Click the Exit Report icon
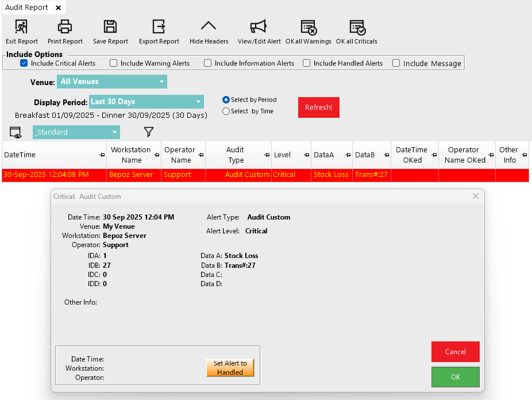 tap(21, 27)
